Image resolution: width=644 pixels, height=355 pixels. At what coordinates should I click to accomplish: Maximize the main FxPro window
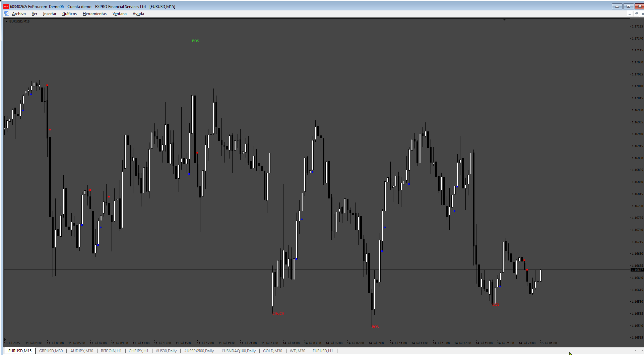628,6
